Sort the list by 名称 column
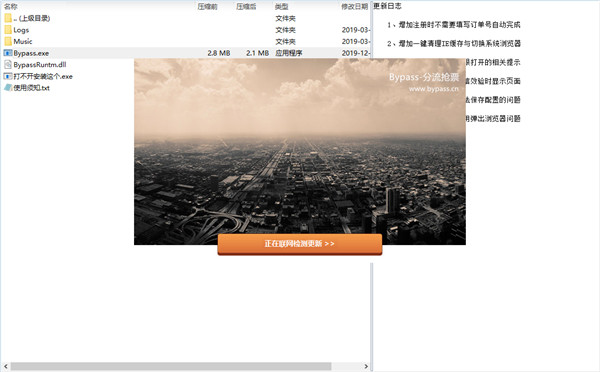This screenshot has height=372, width=600. [x=11, y=6]
